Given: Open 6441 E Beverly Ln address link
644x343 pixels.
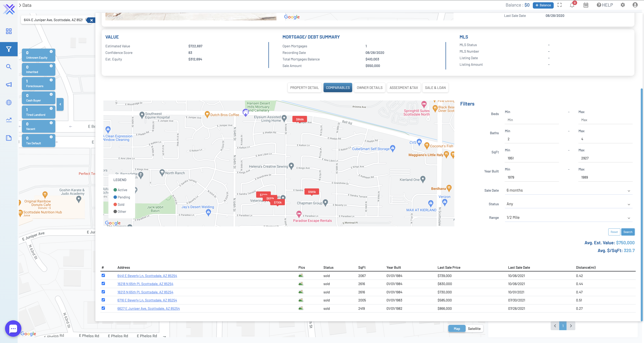Looking at the screenshot, I should coord(147,276).
